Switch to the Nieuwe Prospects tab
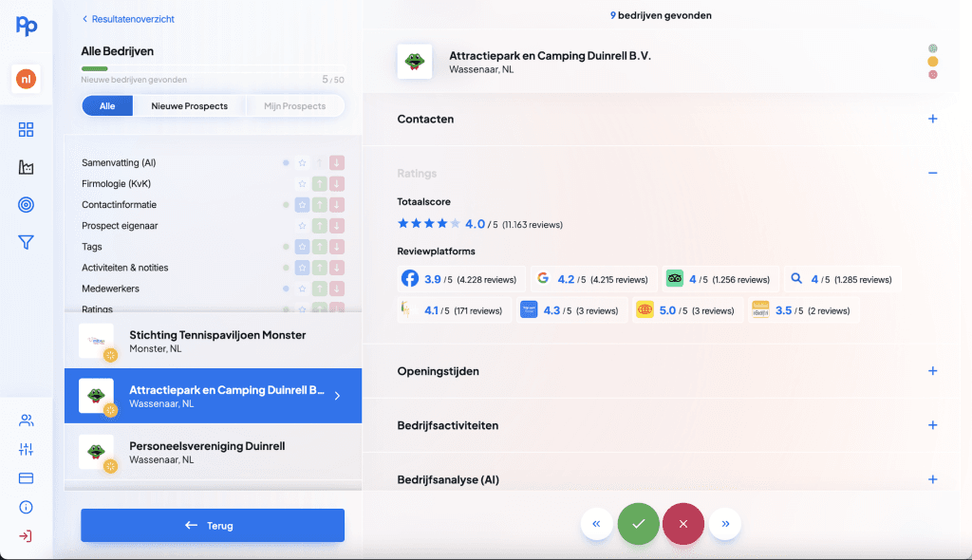Image resolution: width=972 pixels, height=560 pixels. [189, 106]
